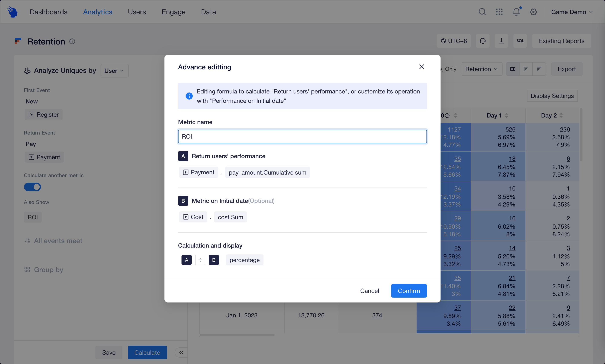
Task: Go to Analytics tab
Action: (97, 12)
